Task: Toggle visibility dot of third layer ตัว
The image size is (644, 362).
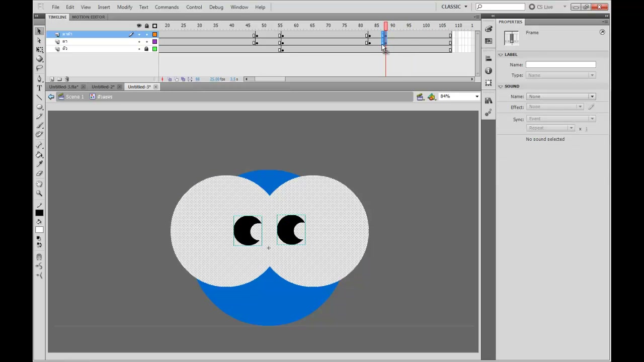Action: [139, 49]
